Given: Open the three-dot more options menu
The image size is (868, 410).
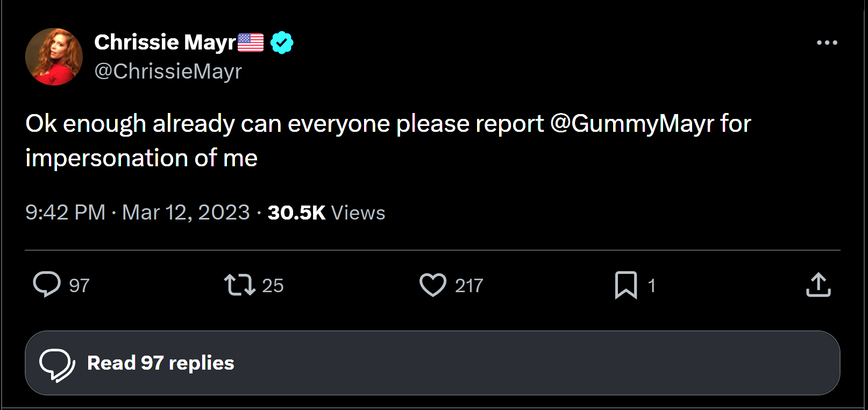Looking at the screenshot, I should [827, 43].
